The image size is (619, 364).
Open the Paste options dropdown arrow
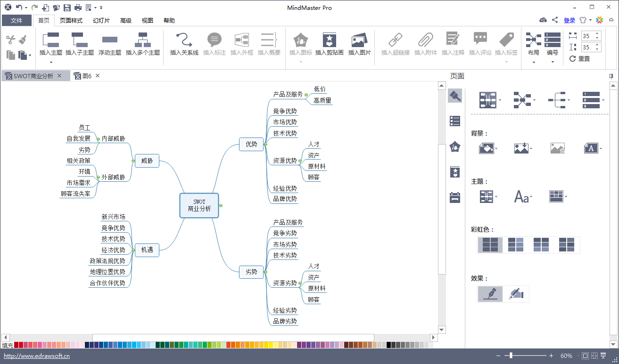30,56
